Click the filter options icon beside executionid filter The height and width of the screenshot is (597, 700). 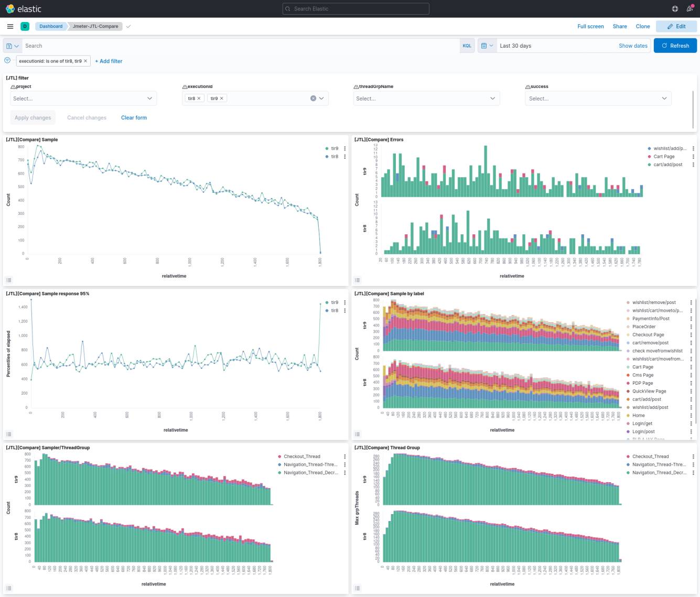coord(7,60)
